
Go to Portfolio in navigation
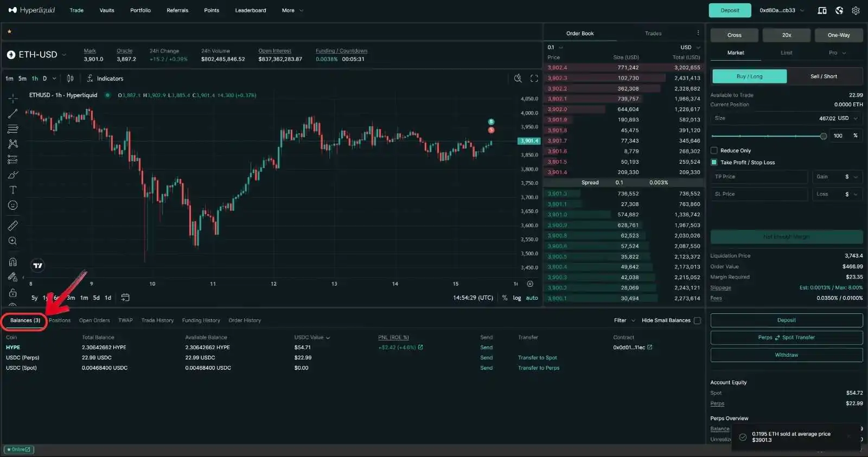[x=141, y=10]
